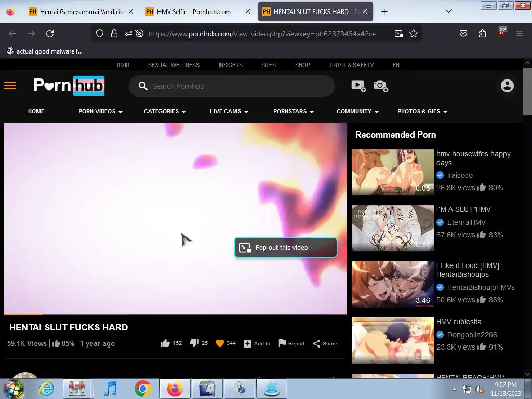Screen dimensions: 532x399
Task: Click the muted volume tray icon
Action: point(480,390)
